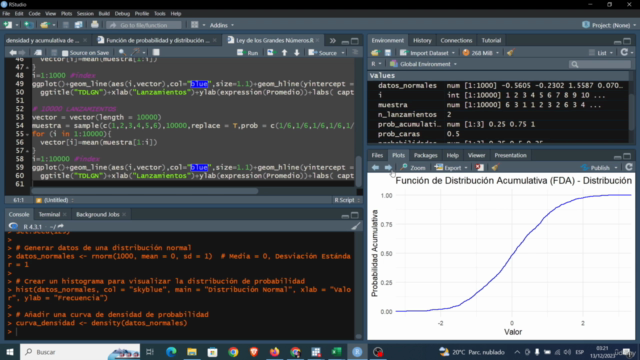640x360 pixels.
Task: Click the Windows Start button
Action: pyautogui.click(x=10, y=352)
